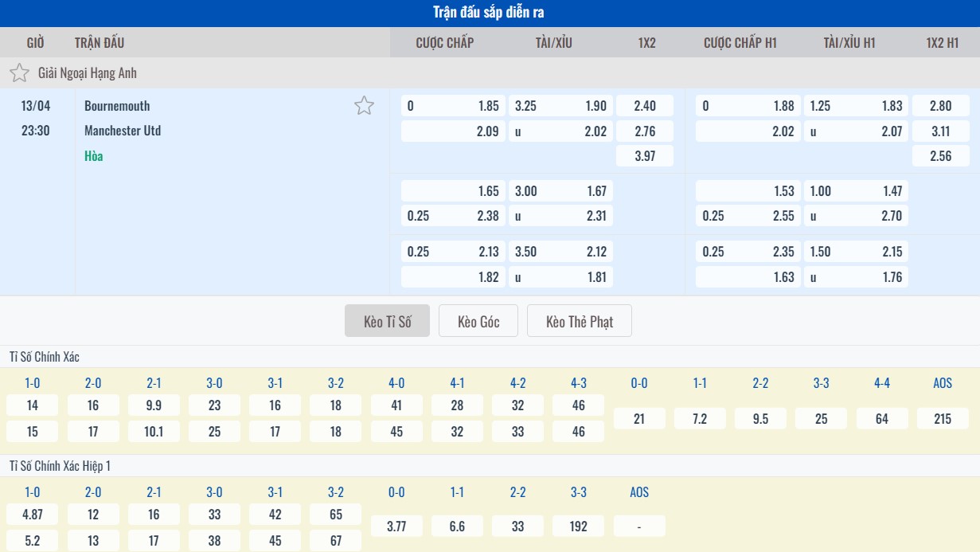Choose Manchester Utd 1X2 odds 2.76
Screen dimensions: 980x552
click(645, 131)
